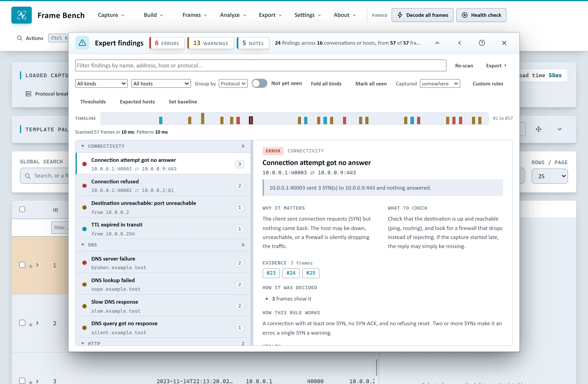The width and height of the screenshot is (588, 384).
Task: Open the Group by Protocol dropdown
Action: click(x=233, y=83)
